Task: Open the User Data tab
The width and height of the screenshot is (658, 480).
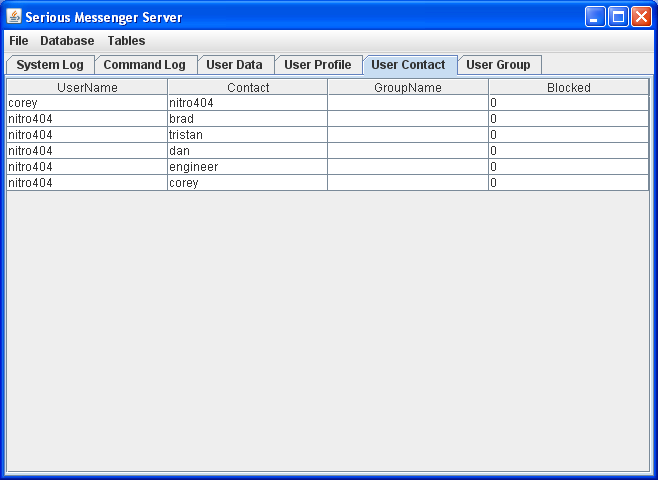Action: pos(234,65)
